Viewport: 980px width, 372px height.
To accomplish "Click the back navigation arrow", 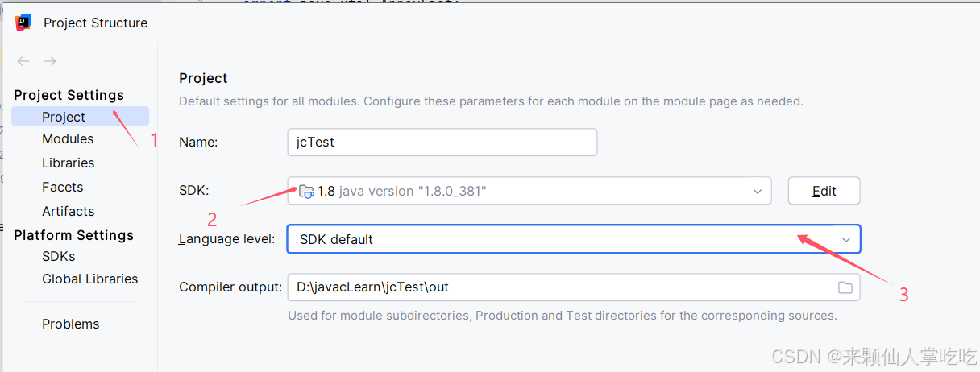I will click(23, 61).
